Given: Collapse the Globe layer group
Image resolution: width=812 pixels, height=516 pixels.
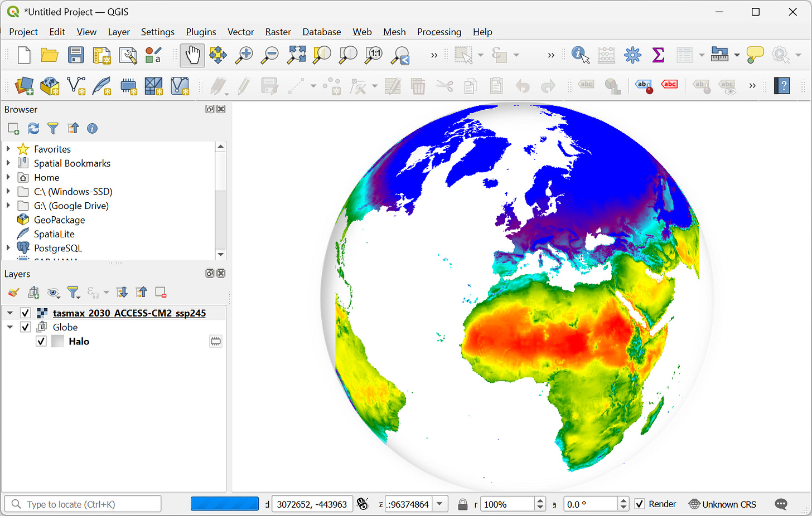Looking at the screenshot, I should point(10,327).
